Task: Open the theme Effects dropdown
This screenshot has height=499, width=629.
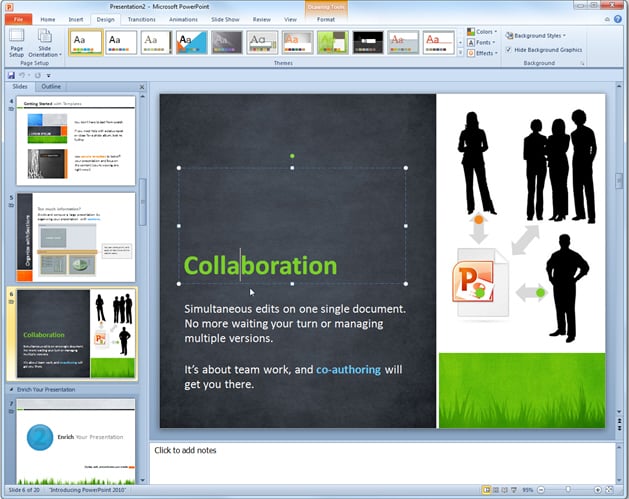Action: pos(483,53)
